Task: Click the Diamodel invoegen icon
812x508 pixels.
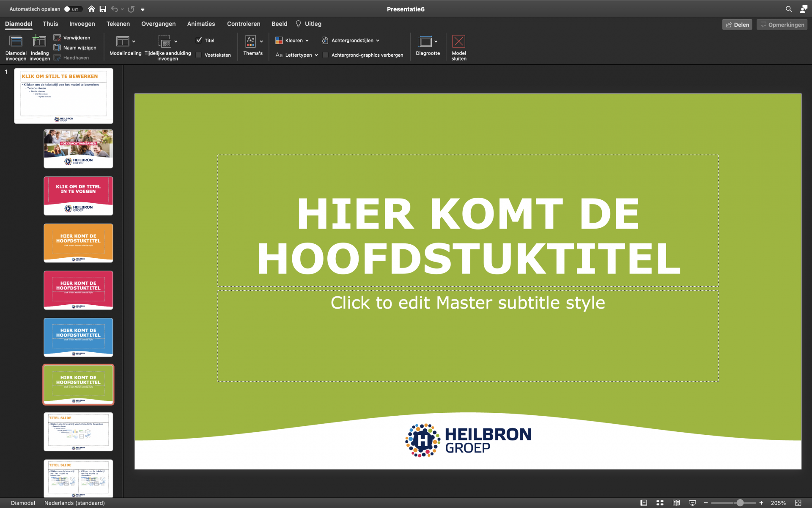Action: tap(16, 41)
